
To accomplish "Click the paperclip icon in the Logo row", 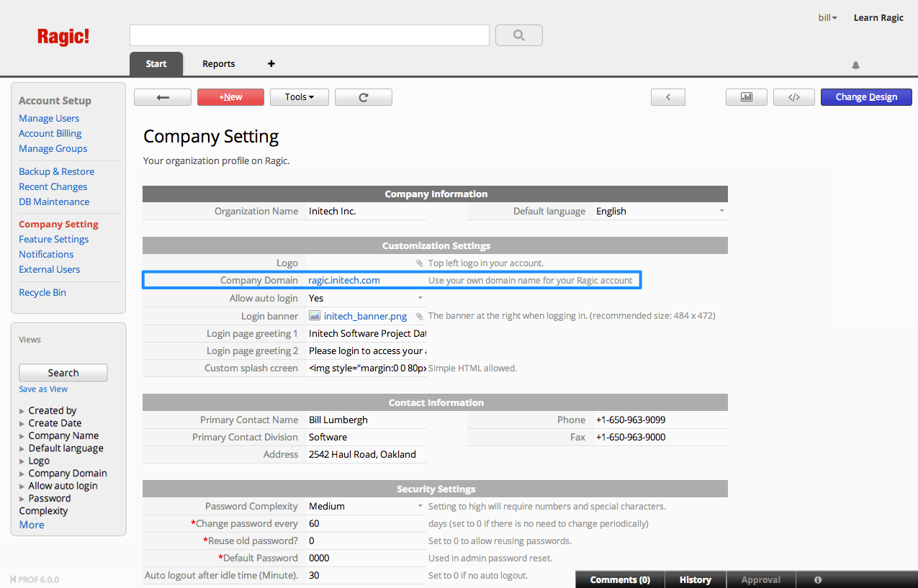I will [x=420, y=263].
